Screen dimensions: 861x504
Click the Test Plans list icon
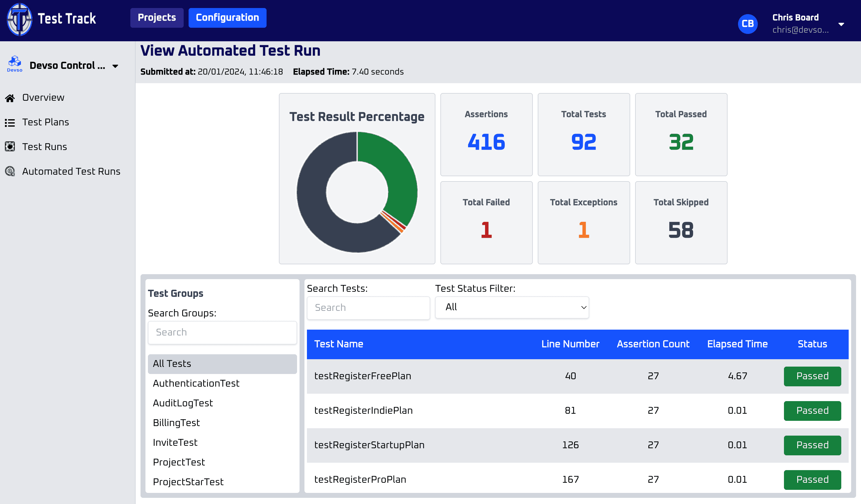[10, 122]
